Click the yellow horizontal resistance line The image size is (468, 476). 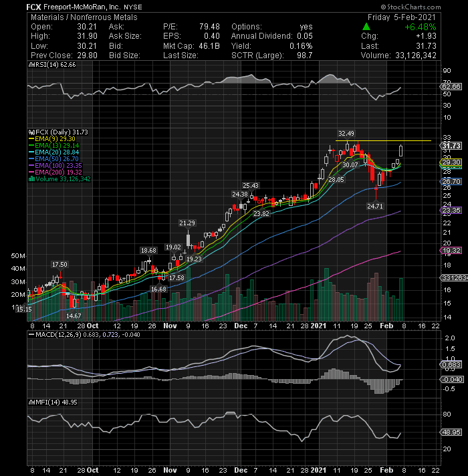pos(383,141)
